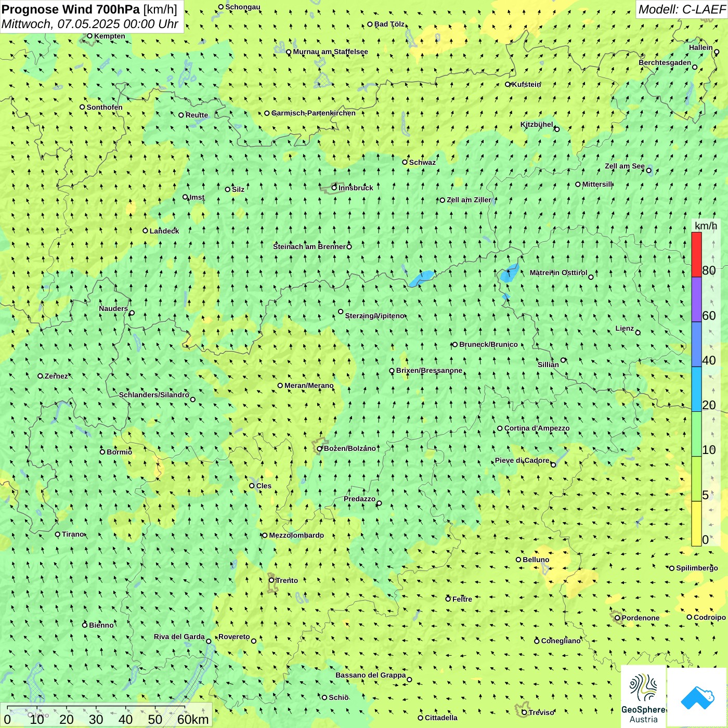Click the Cortina d'Ampezzo label
The width and height of the screenshot is (728, 728).
tap(537, 428)
